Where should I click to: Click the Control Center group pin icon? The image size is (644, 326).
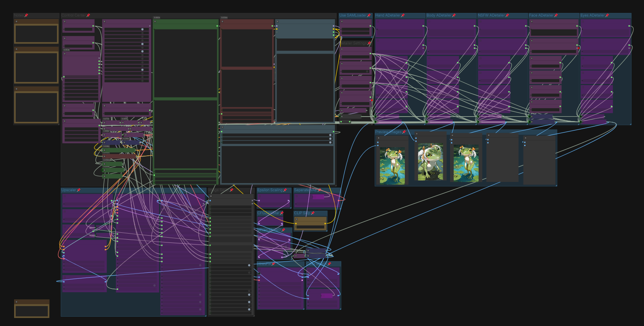point(88,15)
